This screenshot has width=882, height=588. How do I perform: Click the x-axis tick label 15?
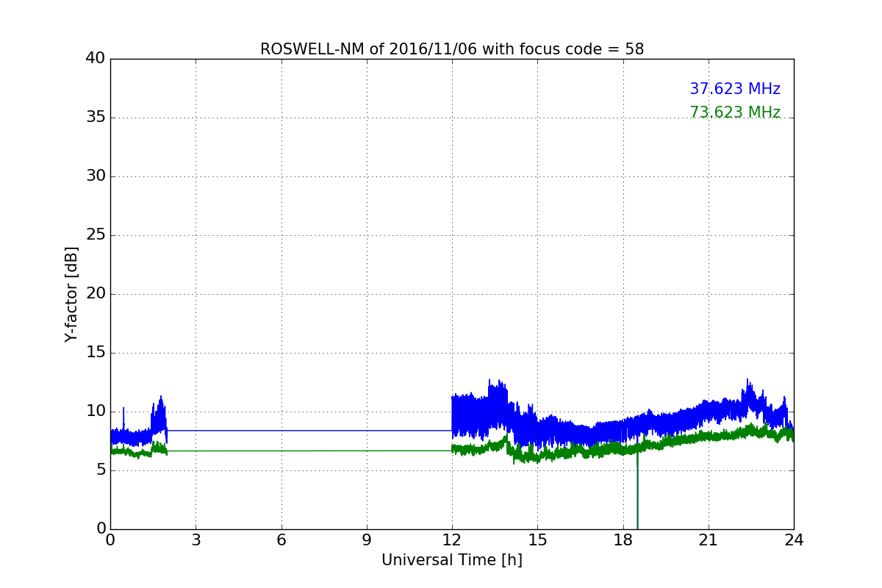click(x=537, y=539)
